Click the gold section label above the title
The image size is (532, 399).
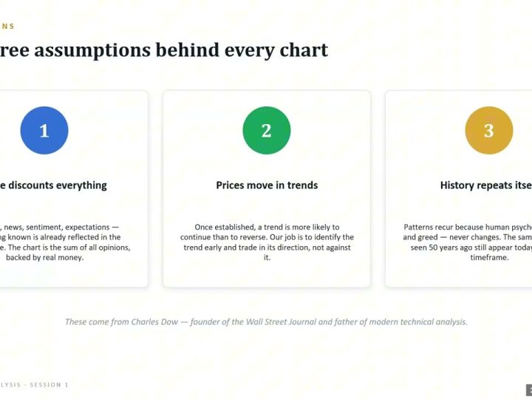(x=7, y=27)
